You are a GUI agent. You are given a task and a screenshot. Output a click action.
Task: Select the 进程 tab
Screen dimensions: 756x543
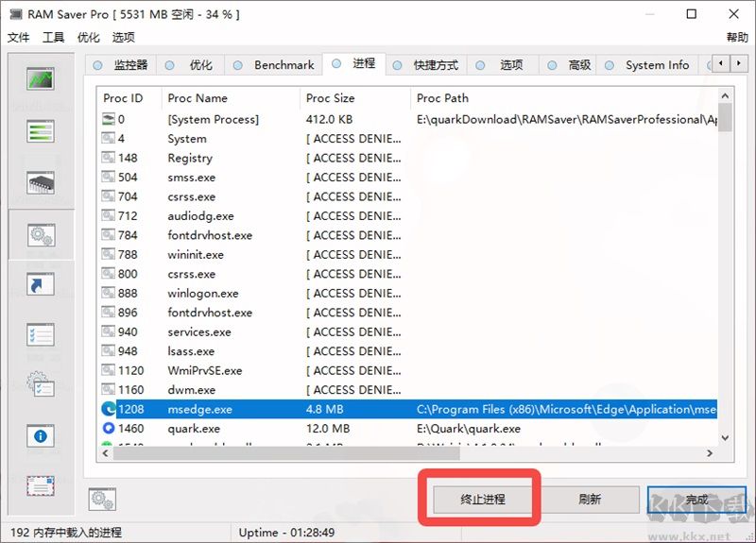pyautogui.click(x=353, y=63)
